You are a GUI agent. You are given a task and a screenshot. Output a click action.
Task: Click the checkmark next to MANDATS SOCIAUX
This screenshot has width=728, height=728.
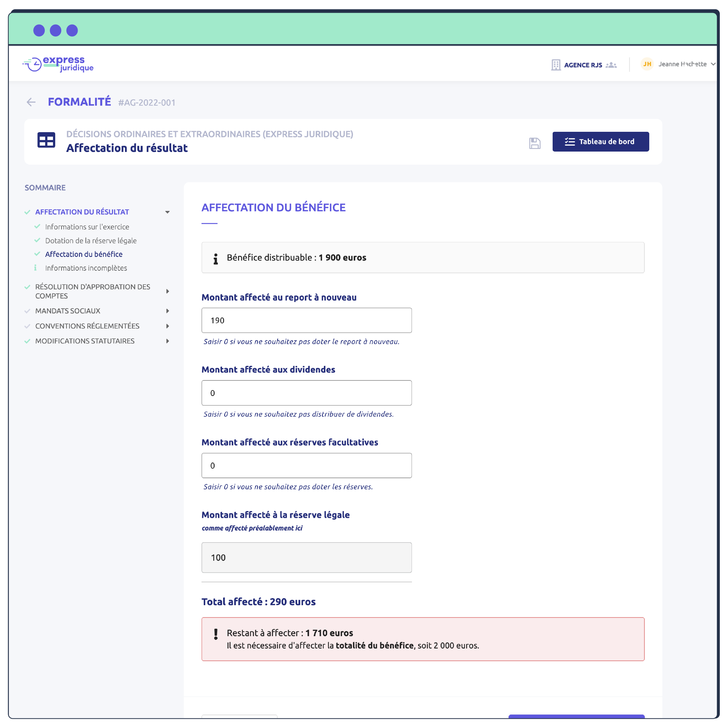coord(27,311)
